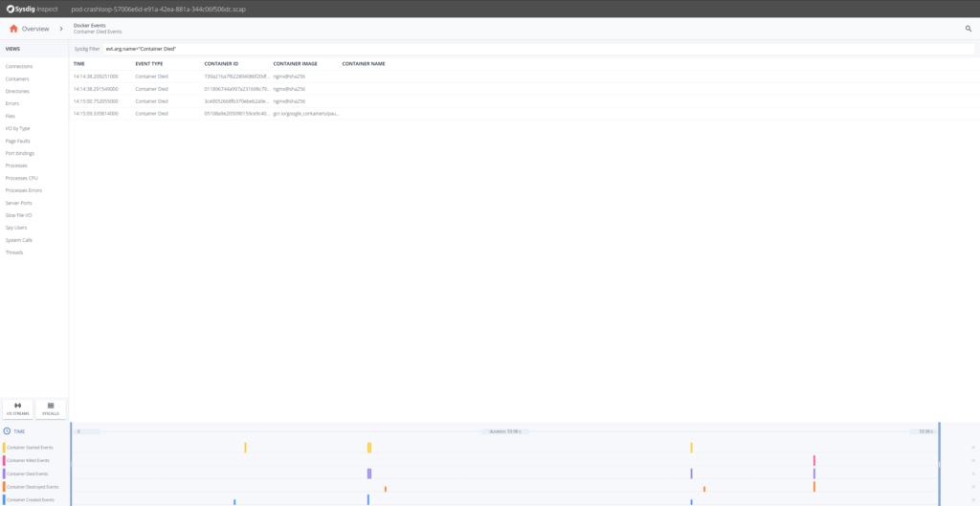
Task: Remove the Container Started Events timeline
Action: (x=973, y=448)
